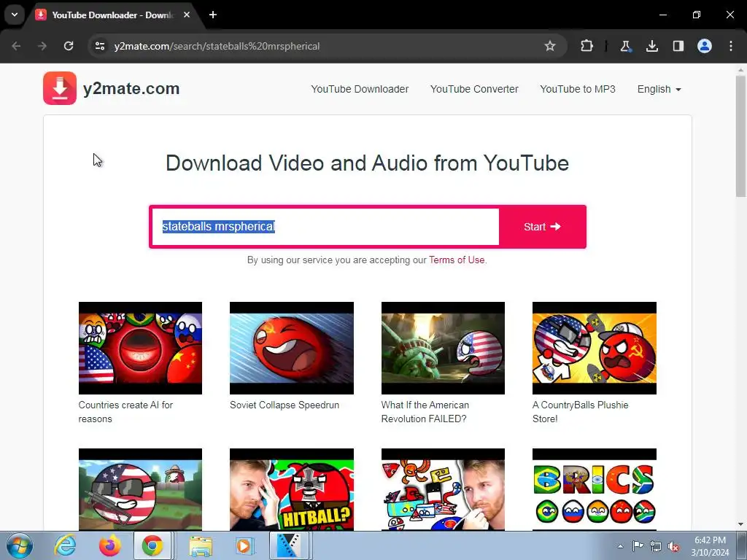Click the address bar URL
This screenshot has width=747, height=560.
tap(217, 46)
